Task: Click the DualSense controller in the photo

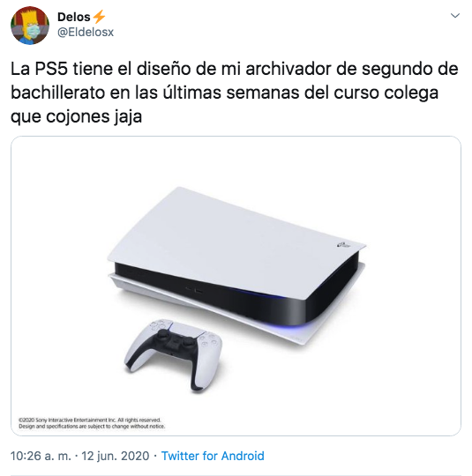Action: click(173, 354)
